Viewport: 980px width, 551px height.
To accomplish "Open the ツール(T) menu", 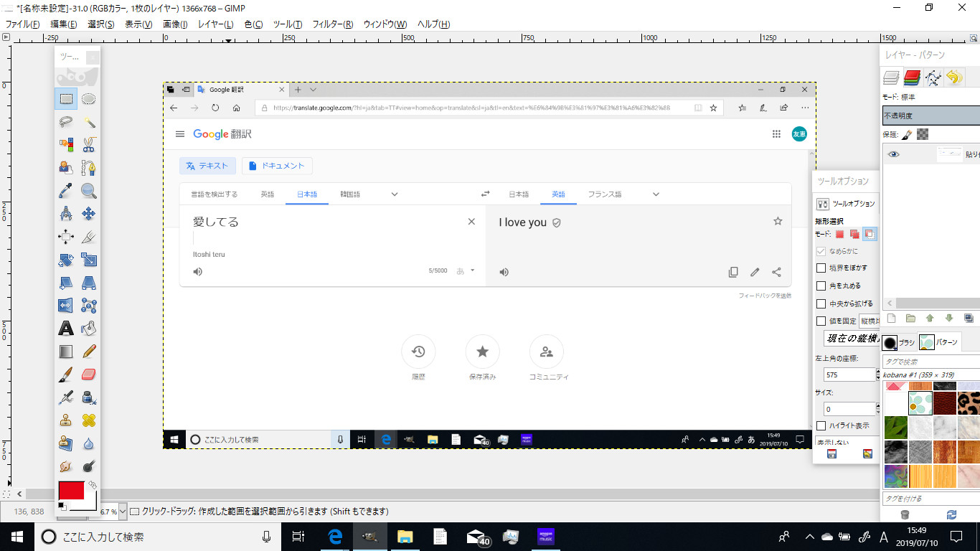I will [x=288, y=24].
